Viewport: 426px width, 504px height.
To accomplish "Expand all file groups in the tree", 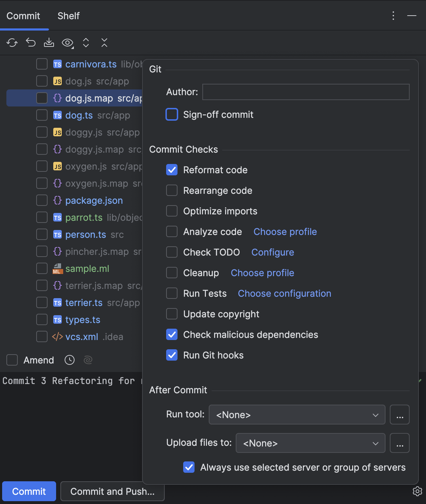I will (86, 43).
